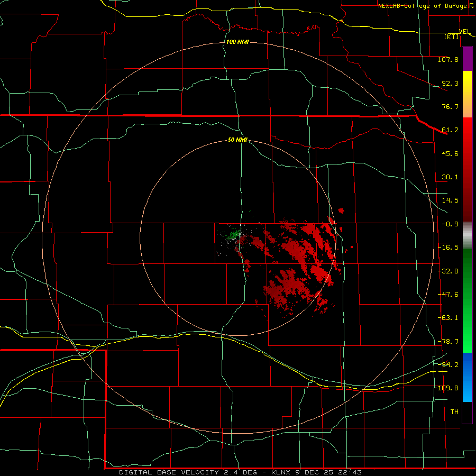Click the KLNX station identifier in caption
Image resolution: width=476 pixels, height=476 pixels.
pyautogui.click(x=281, y=472)
